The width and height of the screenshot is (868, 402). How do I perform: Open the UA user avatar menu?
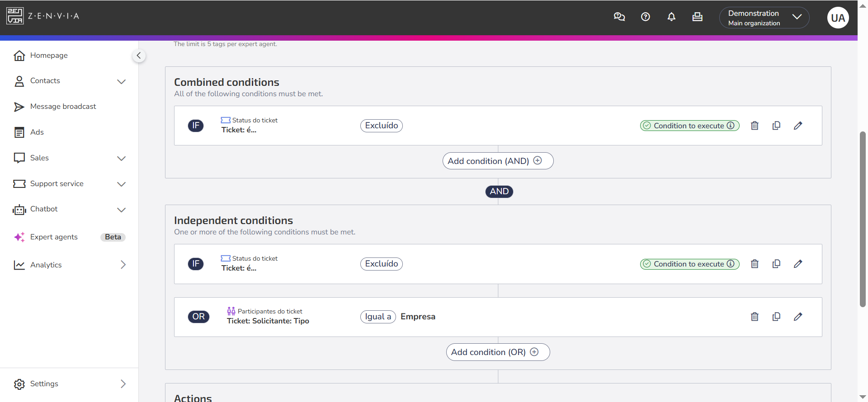click(x=838, y=18)
